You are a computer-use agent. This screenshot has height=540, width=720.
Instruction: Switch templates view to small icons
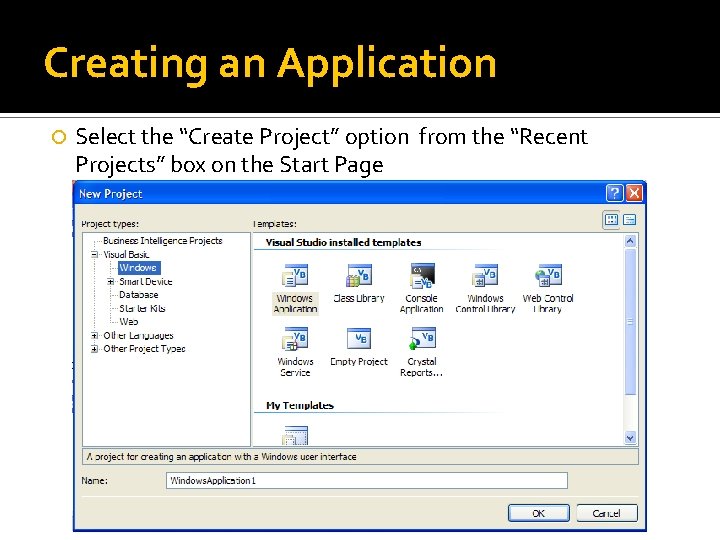tap(630, 220)
